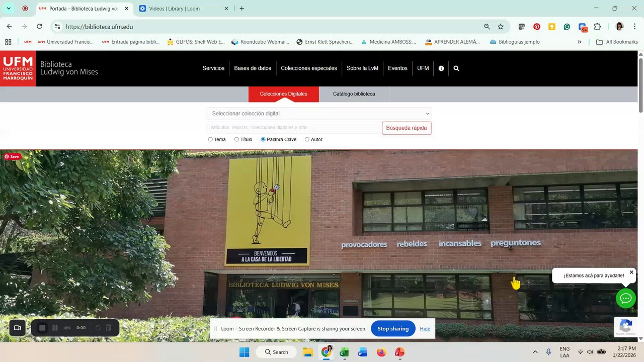The height and width of the screenshot is (362, 644).
Task: Open new tab with plus button
Action: click(242, 9)
